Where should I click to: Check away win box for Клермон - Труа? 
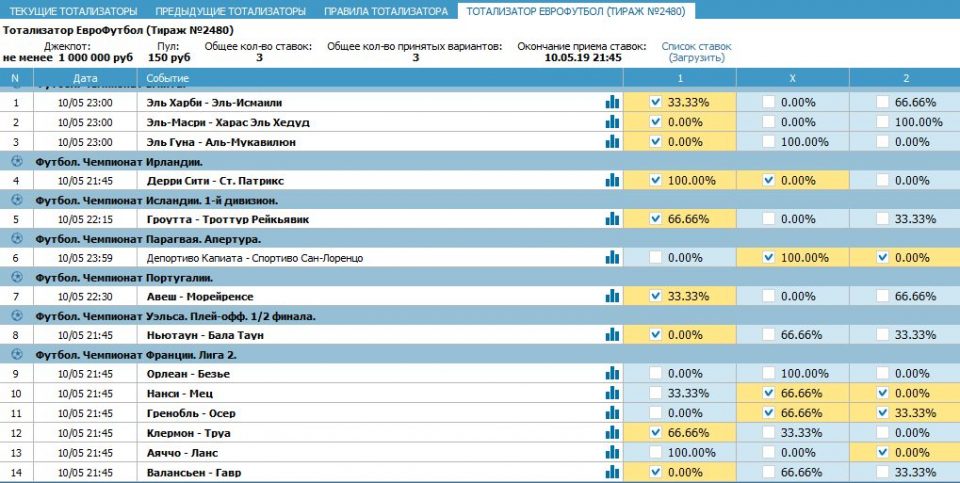pyautogui.click(x=882, y=433)
